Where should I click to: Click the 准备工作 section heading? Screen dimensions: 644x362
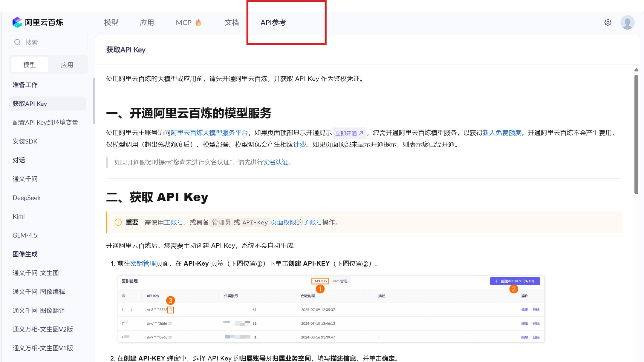(25, 85)
